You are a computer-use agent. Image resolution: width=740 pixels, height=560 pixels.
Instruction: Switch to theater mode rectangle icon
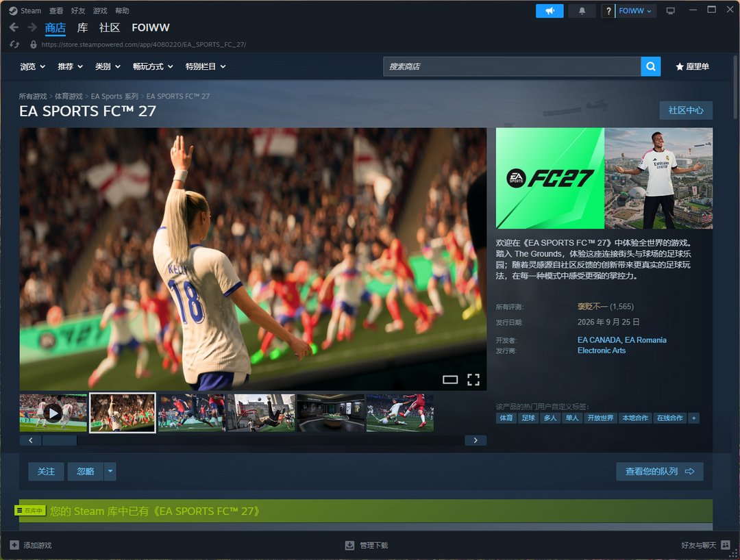click(450, 379)
